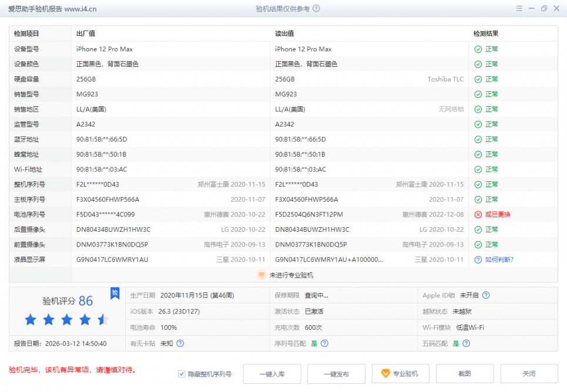This screenshot has width=567, height=392.
Task: Click red warning icon in 电池序列号 row
Action: click(x=478, y=215)
